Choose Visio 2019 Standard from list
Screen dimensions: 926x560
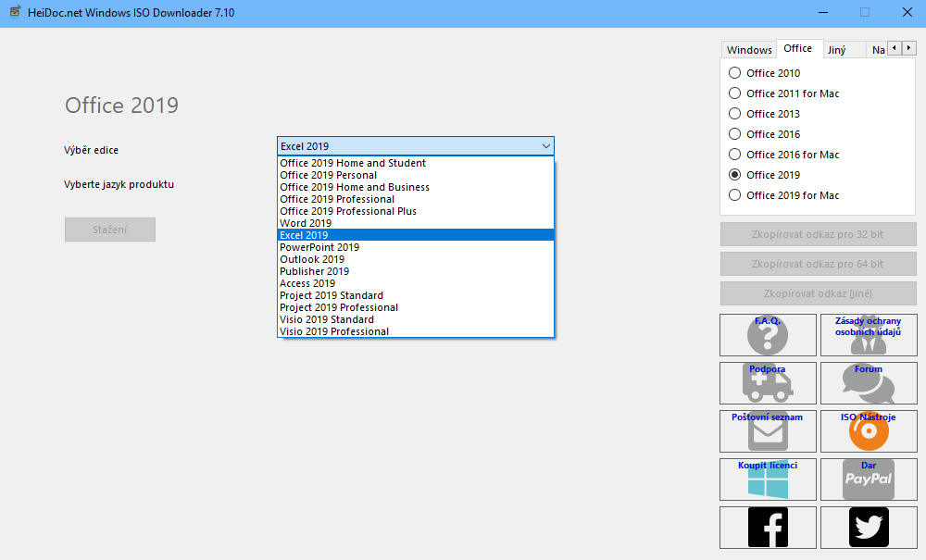pos(416,319)
